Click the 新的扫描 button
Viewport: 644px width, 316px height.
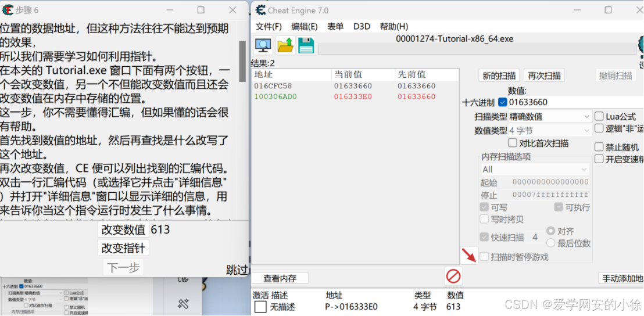[499, 76]
